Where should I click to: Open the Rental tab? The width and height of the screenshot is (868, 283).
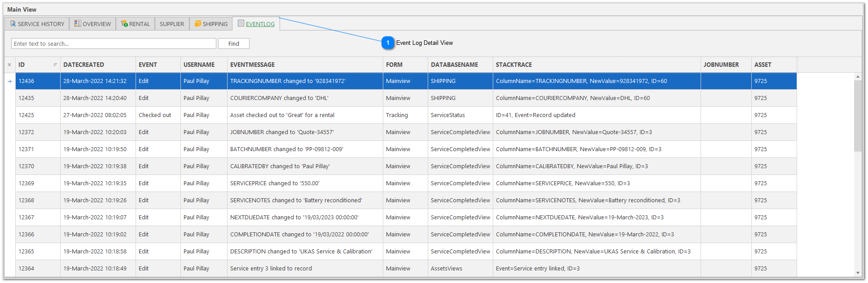pos(136,24)
